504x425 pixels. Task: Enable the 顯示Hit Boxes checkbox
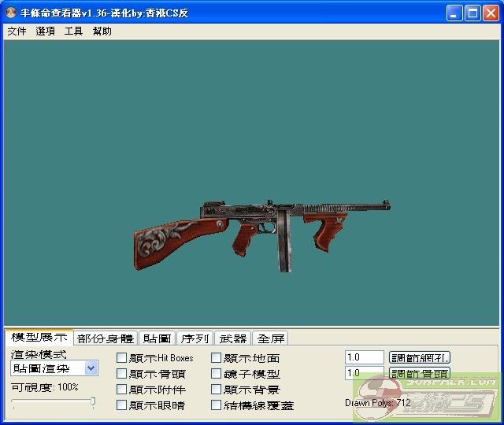(122, 358)
